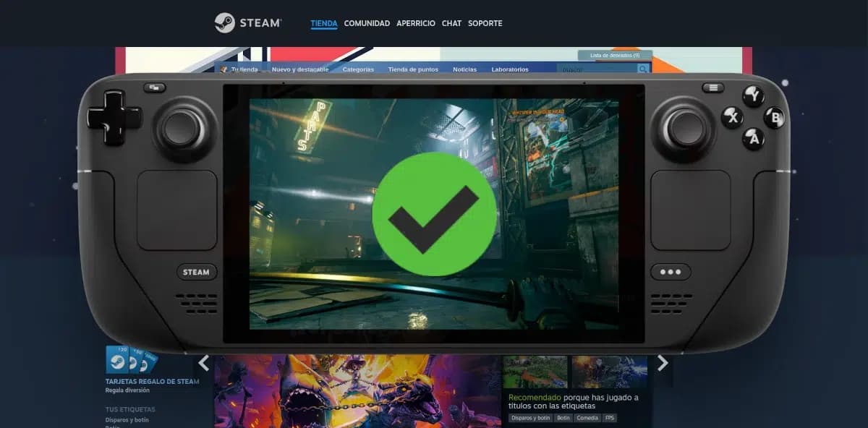Screen dimensions: 868x428
Task: Click the Regala diversión text
Action: [127, 390]
